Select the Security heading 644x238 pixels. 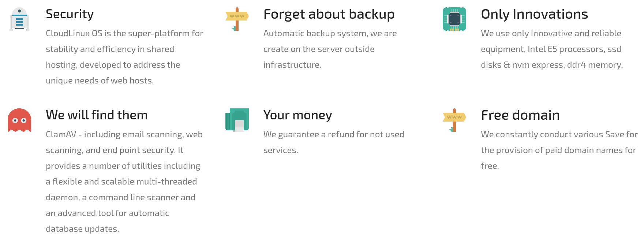tap(70, 14)
